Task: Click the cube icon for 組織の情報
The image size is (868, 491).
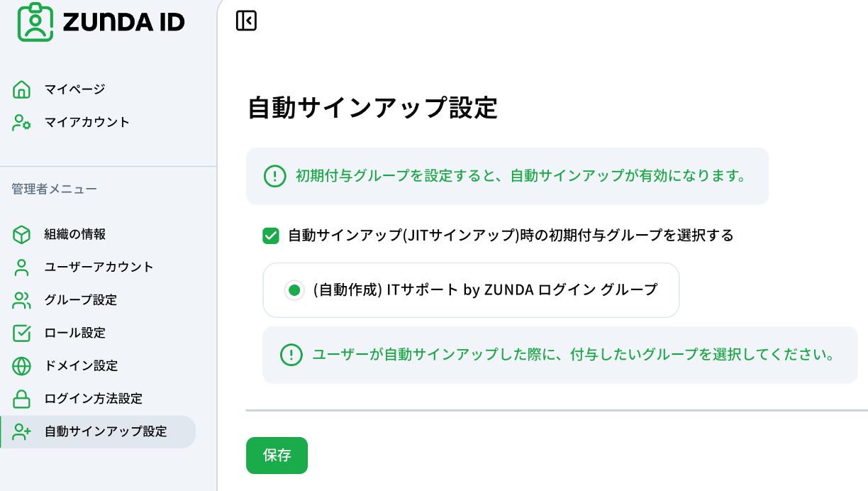Action: click(22, 234)
